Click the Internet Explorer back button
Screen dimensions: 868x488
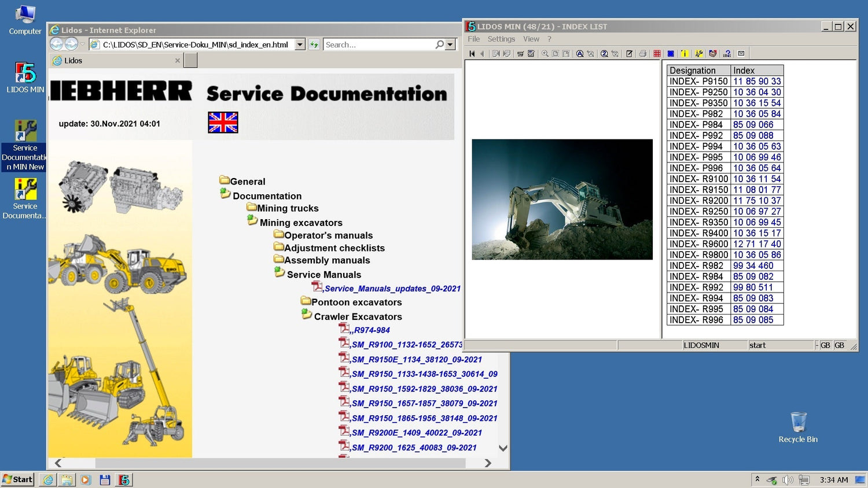(x=56, y=44)
